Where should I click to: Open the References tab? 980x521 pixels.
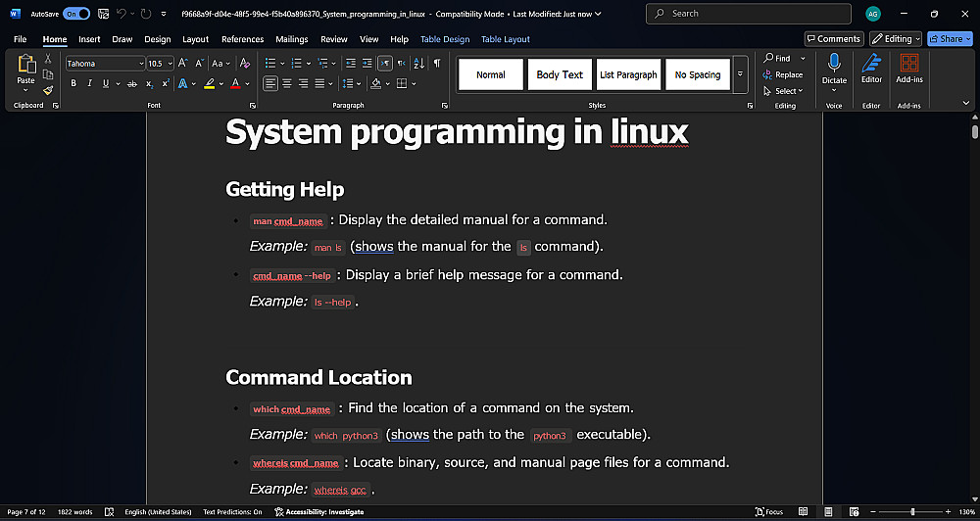pos(242,39)
